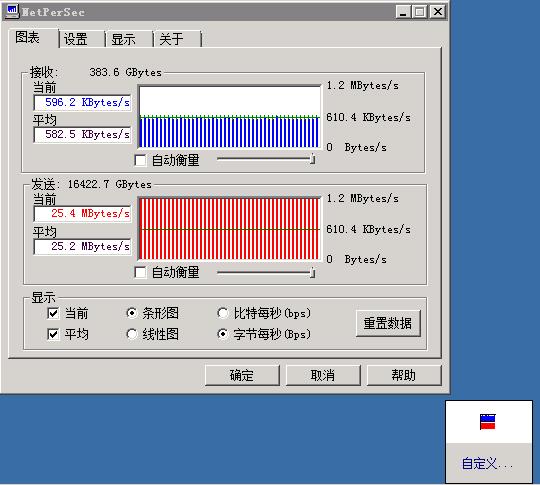Uncheck the 平均 display checkbox
The width and height of the screenshot is (540, 485).
click(53, 334)
